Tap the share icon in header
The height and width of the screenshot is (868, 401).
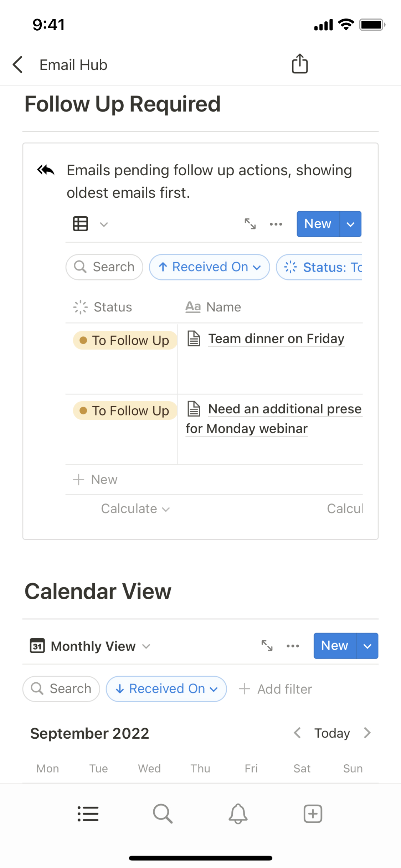pyautogui.click(x=300, y=64)
